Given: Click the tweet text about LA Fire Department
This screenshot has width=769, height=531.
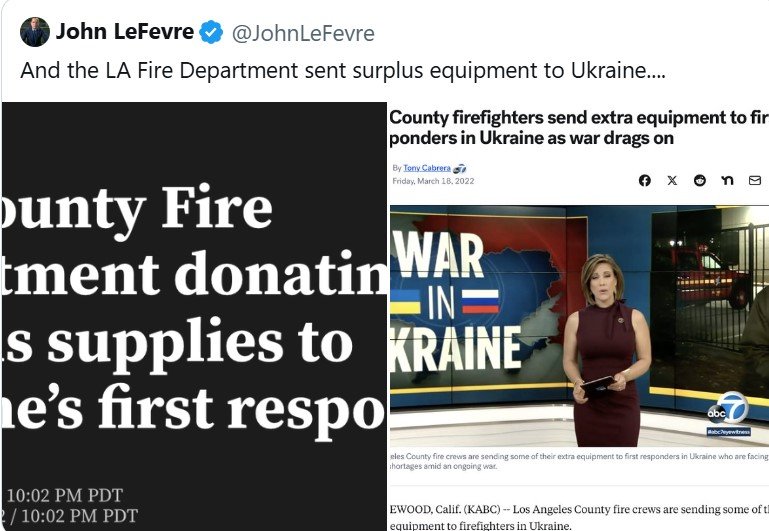Looking at the screenshot, I should (343, 71).
